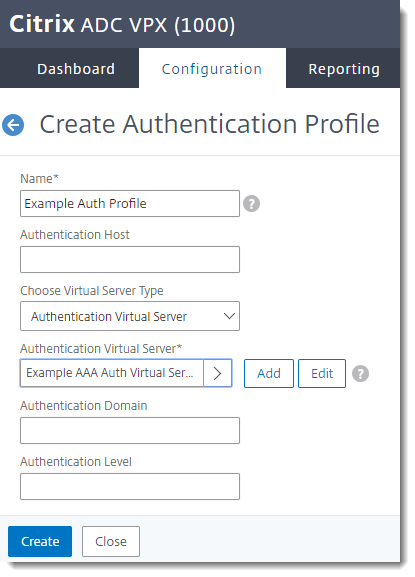The width and height of the screenshot is (415, 577).
Task: Click the Close button
Action: [x=111, y=541]
